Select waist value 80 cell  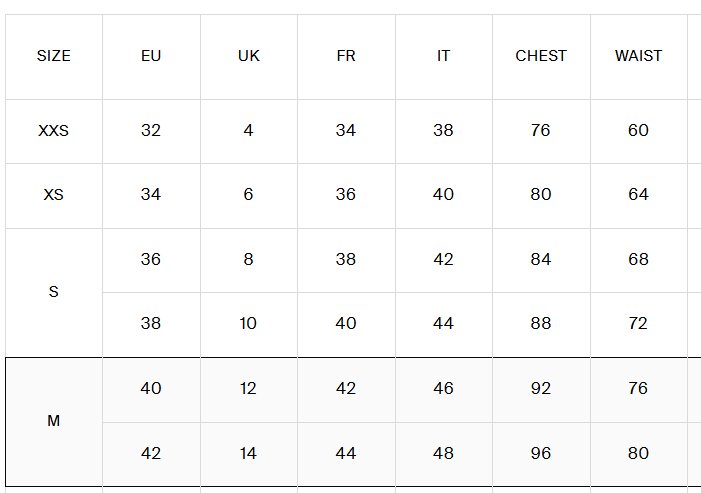click(638, 453)
